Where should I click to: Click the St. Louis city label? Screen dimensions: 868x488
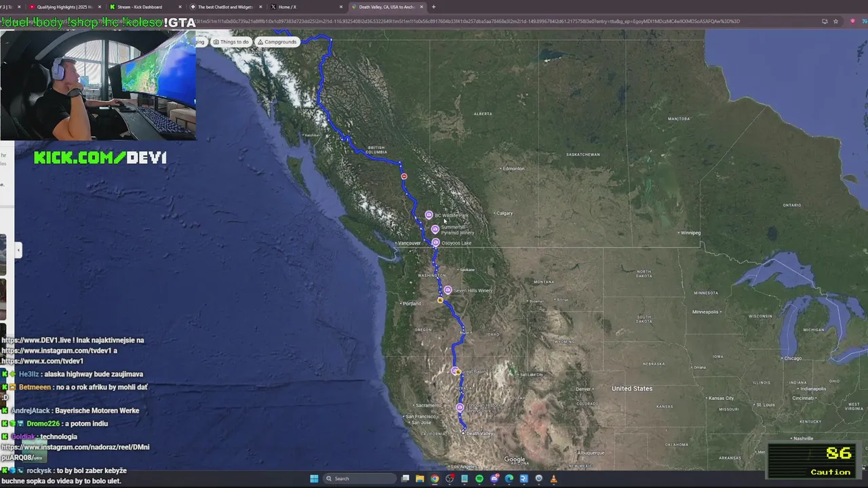(x=766, y=405)
